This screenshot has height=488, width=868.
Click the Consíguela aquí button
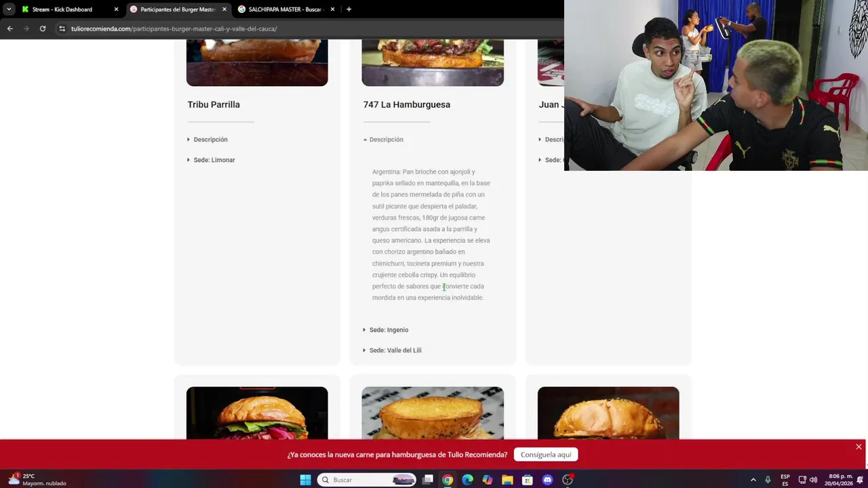point(546,455)
